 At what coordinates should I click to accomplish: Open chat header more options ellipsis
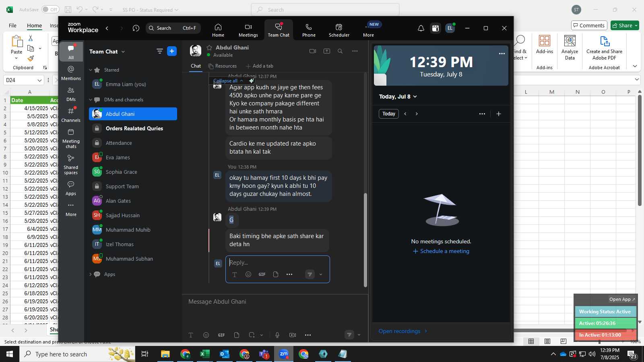click(x=355, y=51)
